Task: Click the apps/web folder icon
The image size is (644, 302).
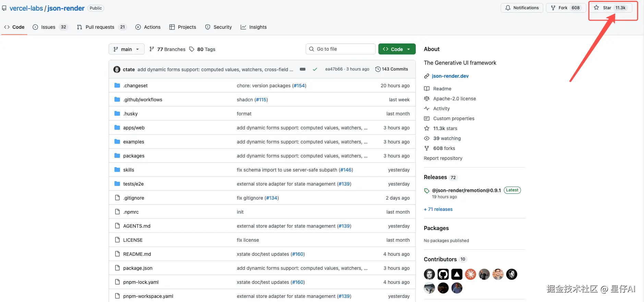Action: [x=117, y=127]
